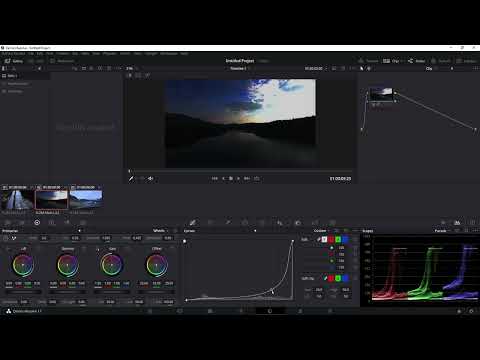
Task: Open the Clip node mode dropdown
Action: [x=432, y=68]
